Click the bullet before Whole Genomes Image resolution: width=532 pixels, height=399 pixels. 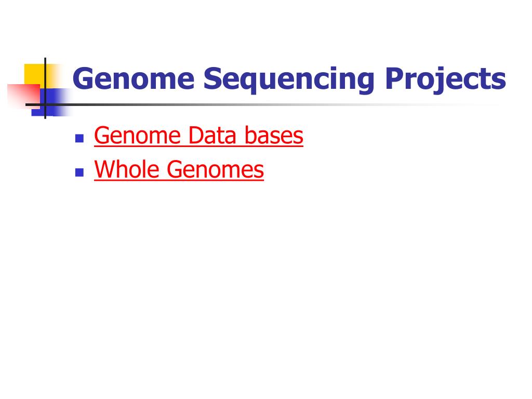(79, 172)
